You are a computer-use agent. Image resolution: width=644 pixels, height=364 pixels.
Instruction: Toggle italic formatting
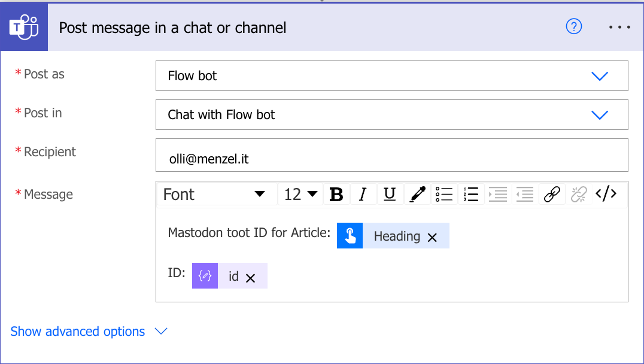tap(362, 195)
